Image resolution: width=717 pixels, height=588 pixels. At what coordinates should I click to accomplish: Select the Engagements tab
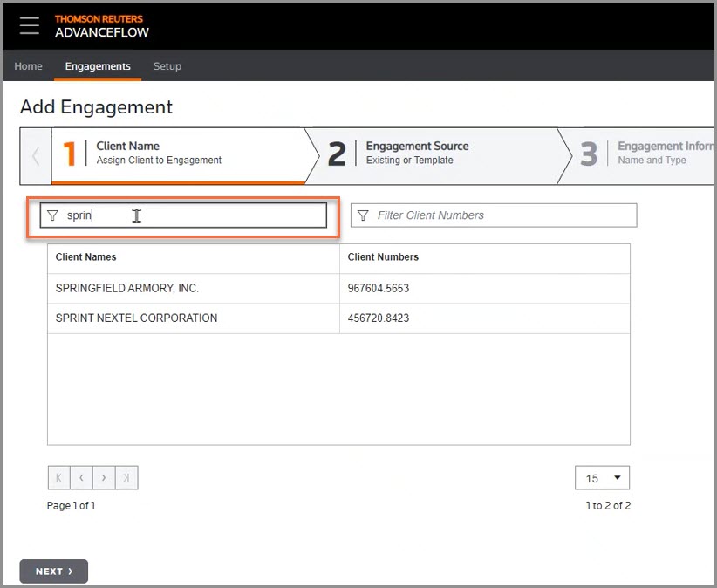point(97,66)
